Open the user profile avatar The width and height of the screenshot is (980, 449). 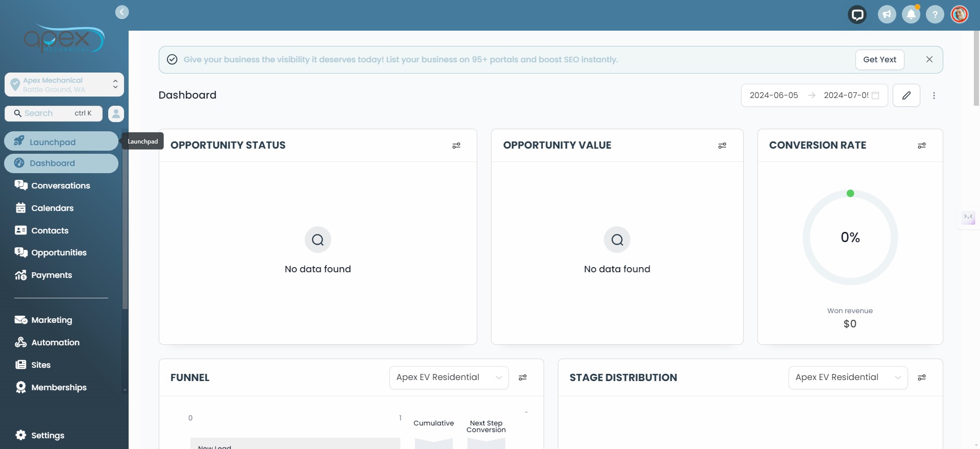click(x=960, y=14)
